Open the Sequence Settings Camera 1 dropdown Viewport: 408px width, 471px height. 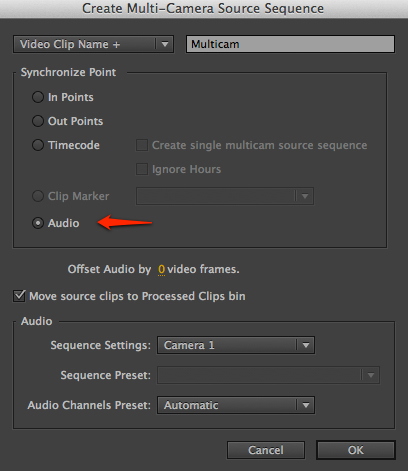(x=236, y=345)
